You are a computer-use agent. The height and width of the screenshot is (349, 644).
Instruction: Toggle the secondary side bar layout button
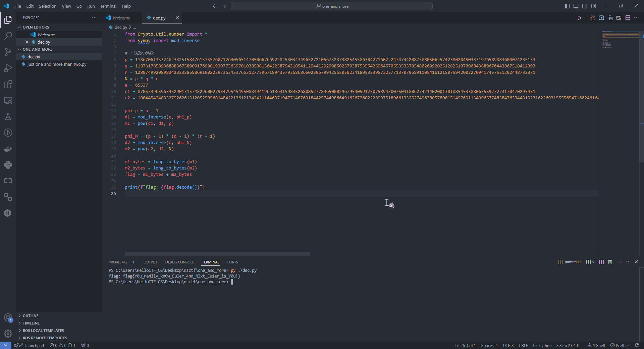click(x=585, y=6)
